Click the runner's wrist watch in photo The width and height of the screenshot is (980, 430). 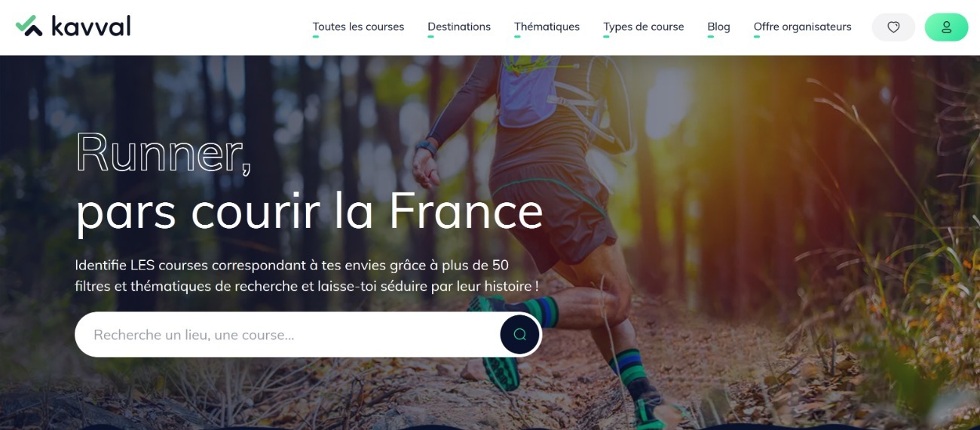point(427,146)
